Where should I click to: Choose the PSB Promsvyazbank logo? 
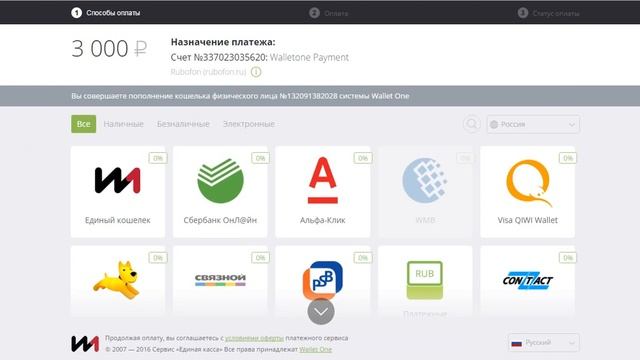click(x=323, y=279)
